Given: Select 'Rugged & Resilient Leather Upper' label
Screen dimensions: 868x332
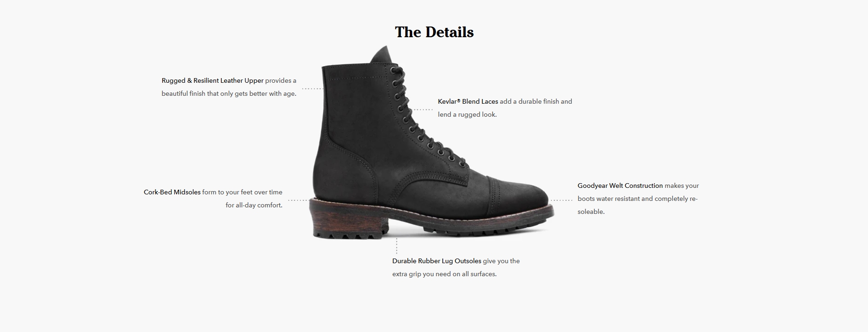Looking at the screenshot, I should point(212,80).
